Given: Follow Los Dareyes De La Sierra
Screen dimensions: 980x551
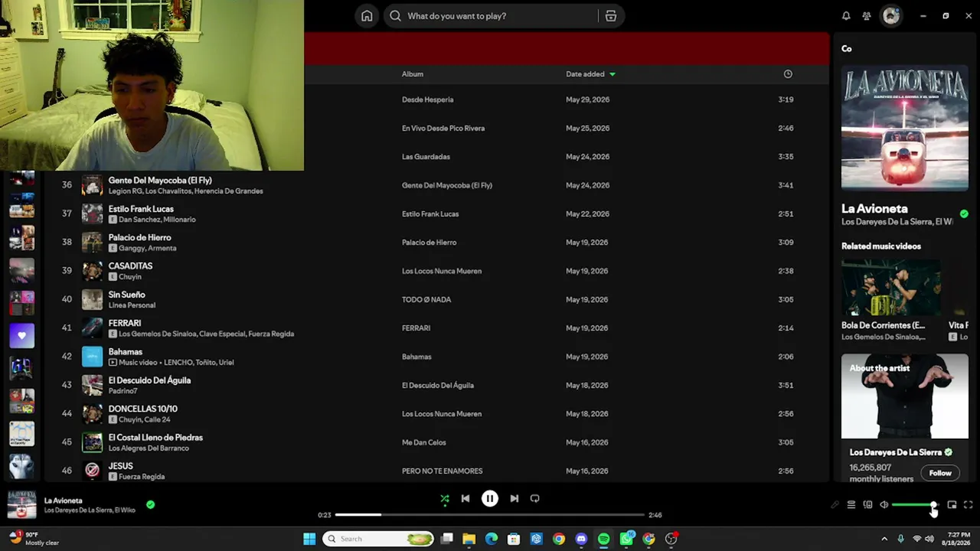Looking at the screenshot, I should point(940,473).
